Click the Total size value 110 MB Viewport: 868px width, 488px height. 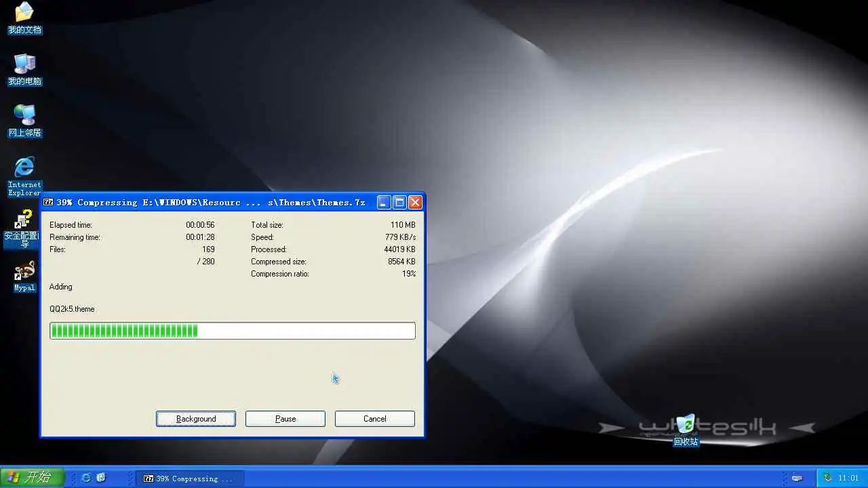(403, 225)
